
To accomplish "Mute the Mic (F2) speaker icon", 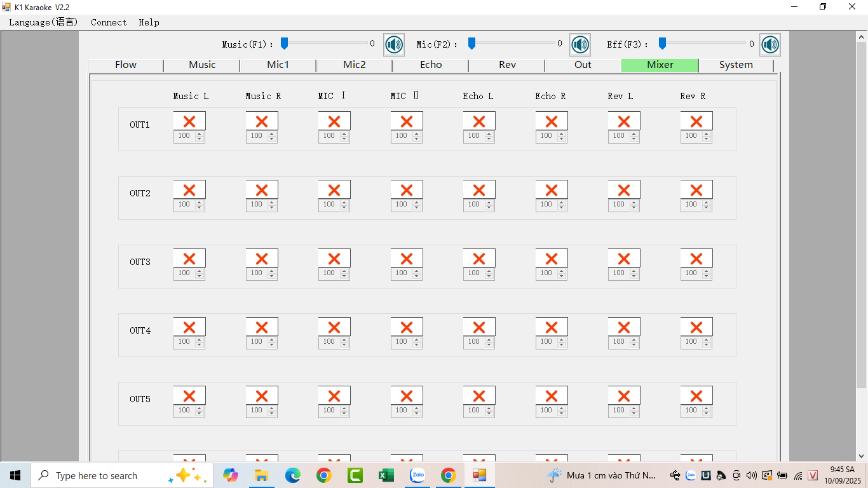I will 580,44.
